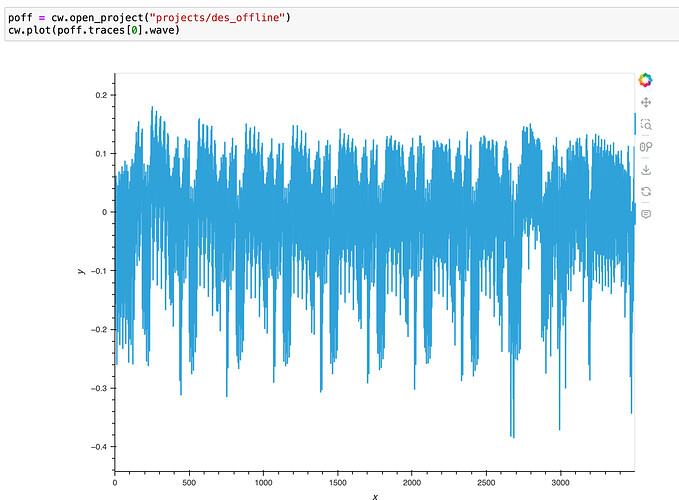Click x-axis tick label 2000

[412, 483]
